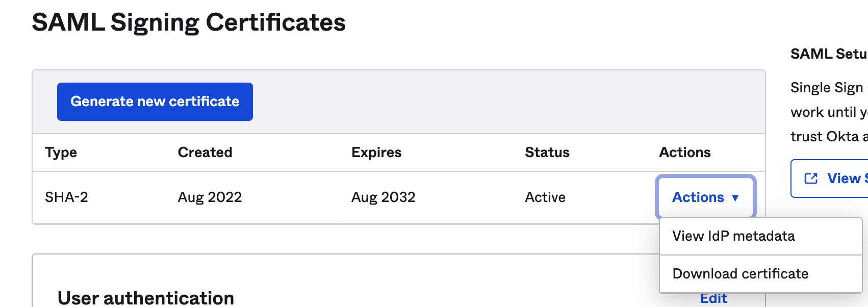Viewport: 868px width, 307px height.
Task: Click the Edit link under User authentication
Action: tap(713, 299)
